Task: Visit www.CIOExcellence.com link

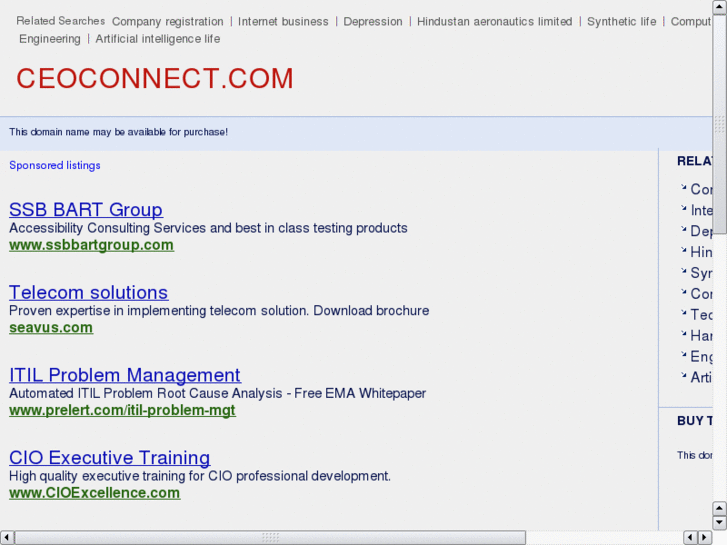Action: (x=95, y=493)
